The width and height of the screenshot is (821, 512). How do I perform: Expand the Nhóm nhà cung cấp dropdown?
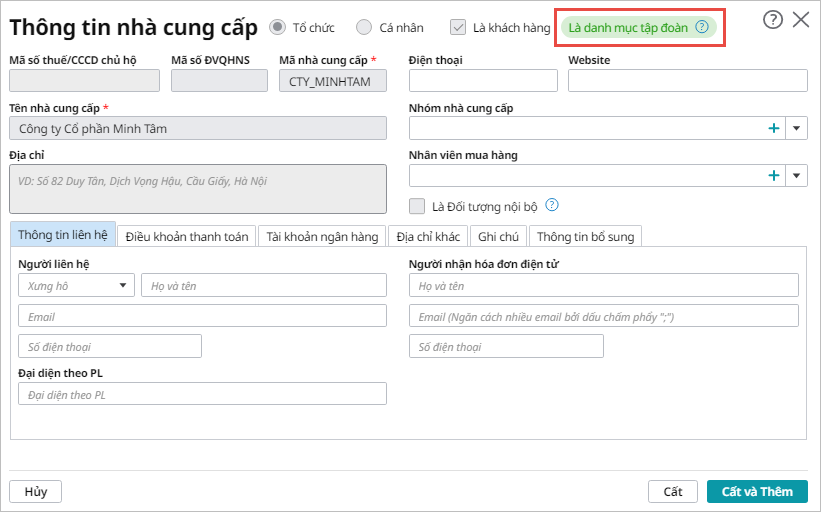pos(797,128)
